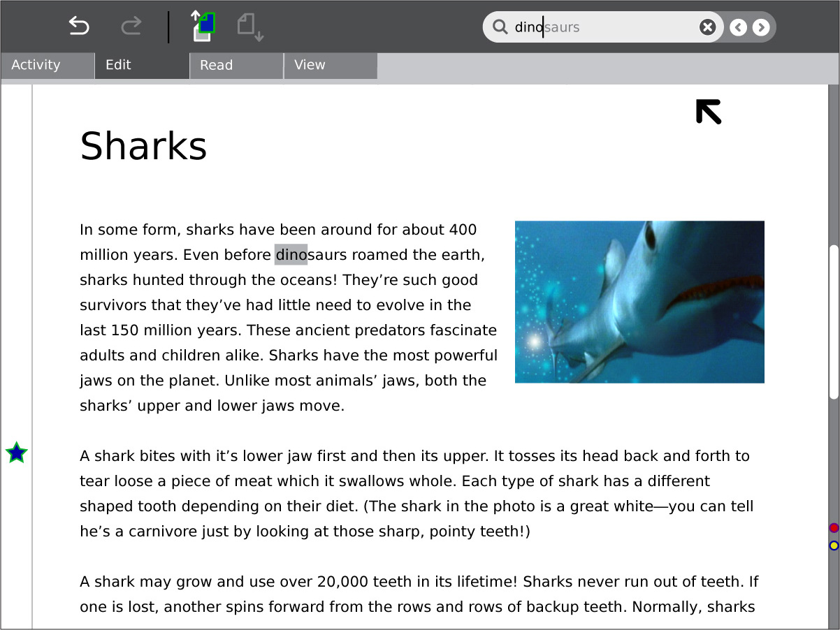Click the yellow marker on scrollbar
Viewport: 840px width, 630px height.
pyautogui.click(x=834, y=545)
